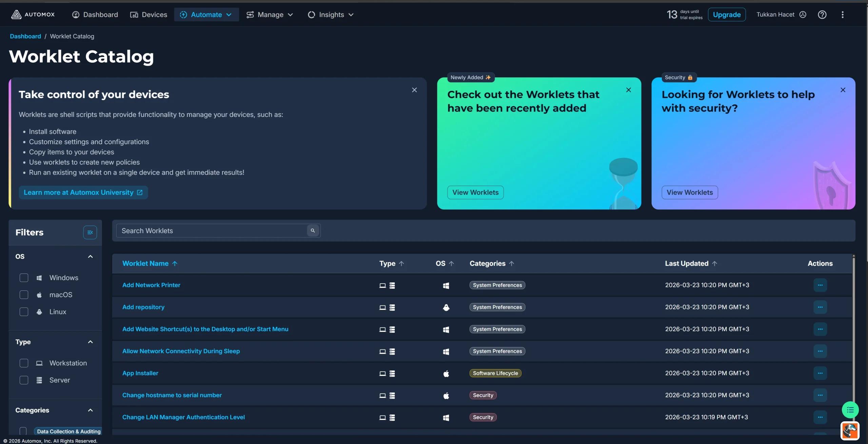Close the Newly Added worklets card

click(x=629, y=90)
